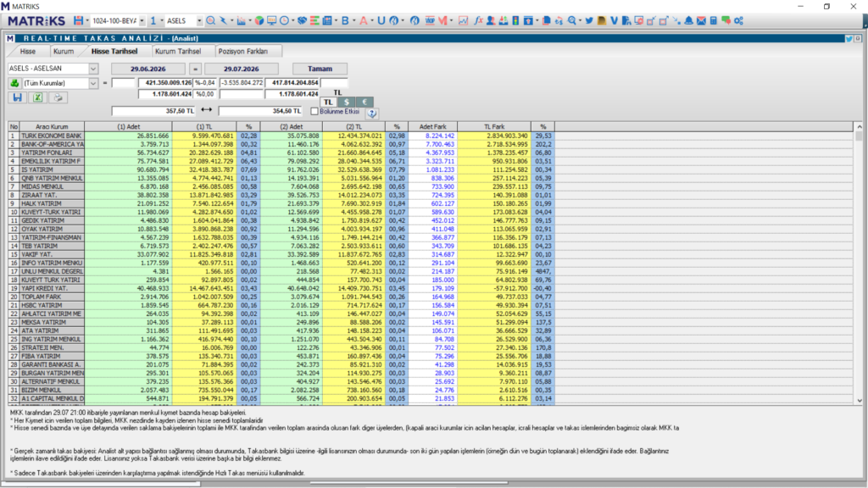Expand the arrow beside the clock icon

(292, 21)
